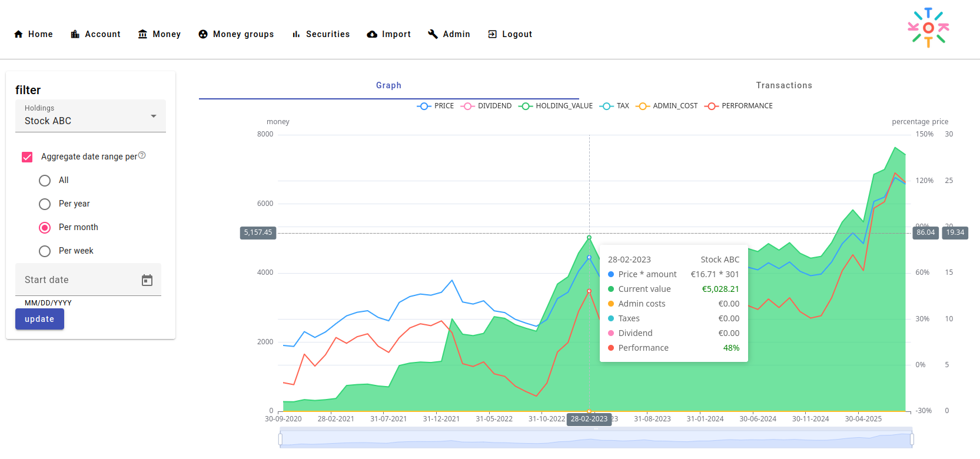Select the Per week radio option

coord(45,251)
